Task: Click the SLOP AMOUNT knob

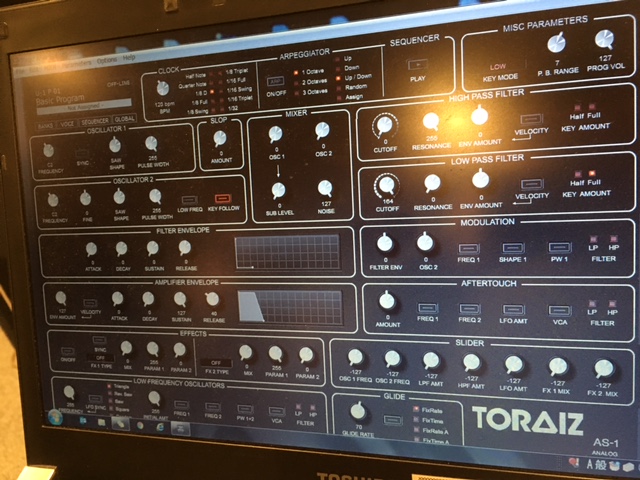Action: (x=220, y=139)
